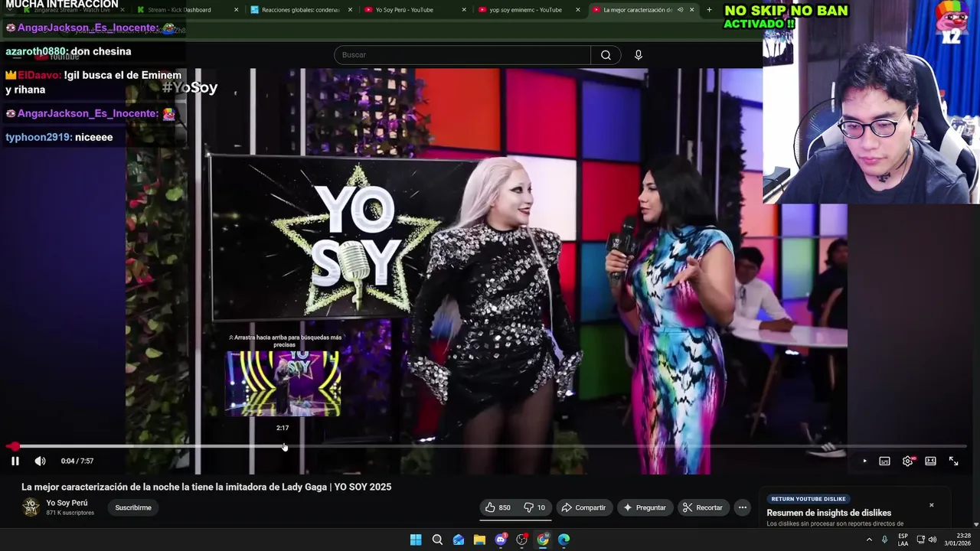
Task: Mute tab audio icon on active tab
Action: coord(680,10)
